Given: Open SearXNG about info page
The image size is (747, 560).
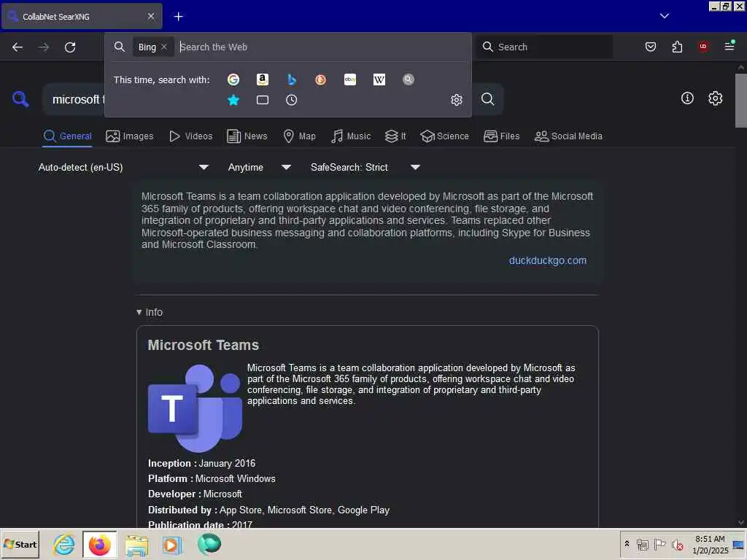Looking at the screenshot, I should [687, 98].
